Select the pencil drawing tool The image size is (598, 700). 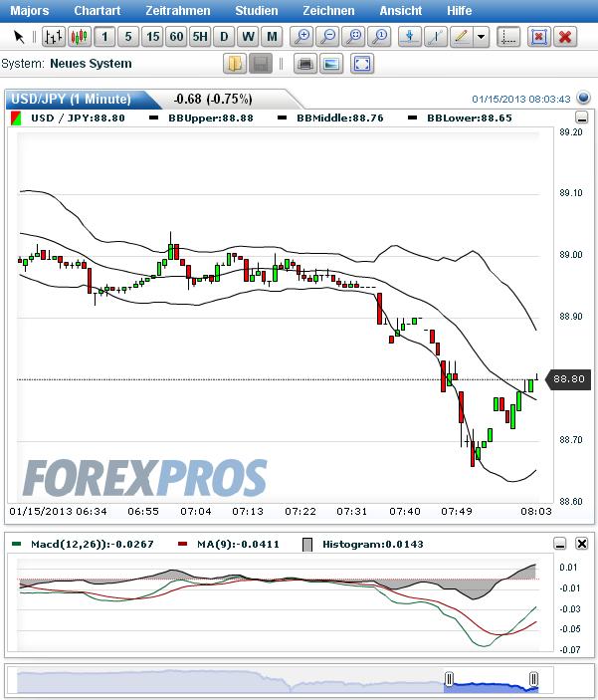pos(462,37)
